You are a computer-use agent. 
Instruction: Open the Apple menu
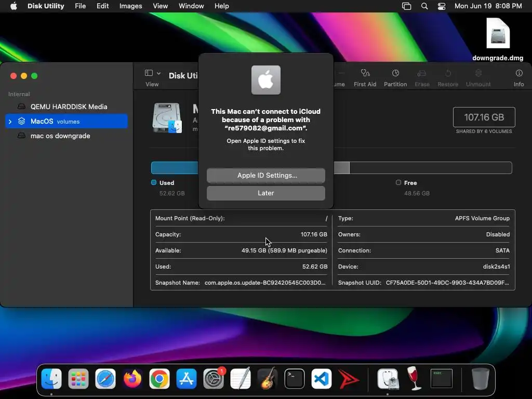point(14,6)
